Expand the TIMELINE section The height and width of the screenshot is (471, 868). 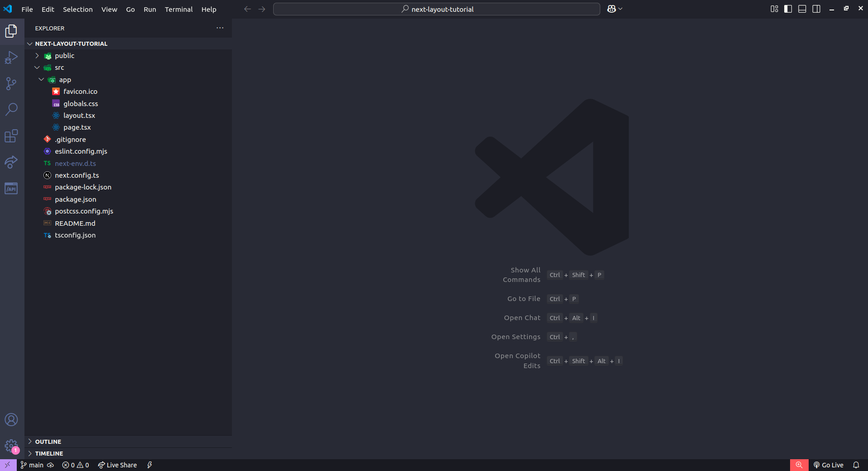(x=129, y=453)
